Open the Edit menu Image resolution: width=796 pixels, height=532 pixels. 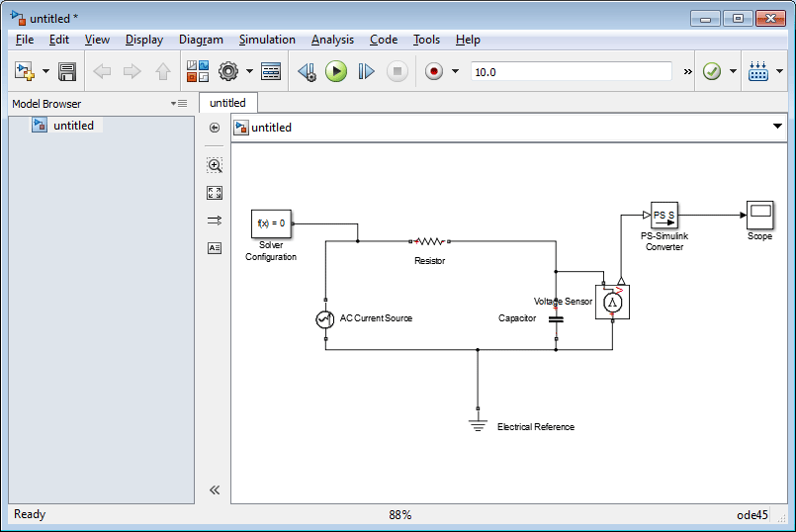click(x=59, y=40)
